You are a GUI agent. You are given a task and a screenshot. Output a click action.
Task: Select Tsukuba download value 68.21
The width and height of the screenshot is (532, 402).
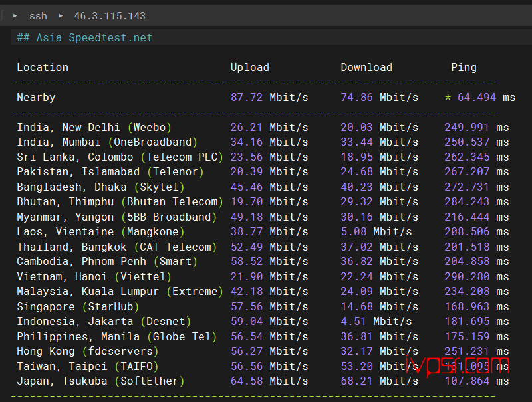click(356, 381)
